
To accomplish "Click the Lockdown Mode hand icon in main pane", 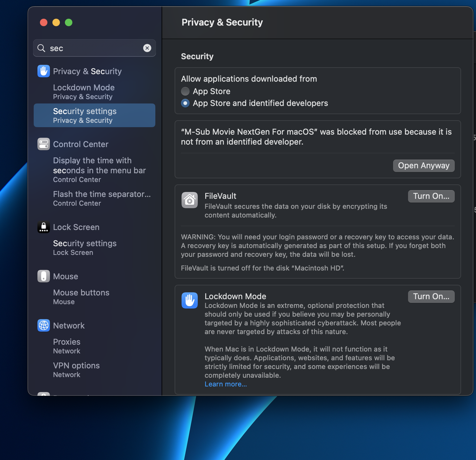I will [190, 300].
